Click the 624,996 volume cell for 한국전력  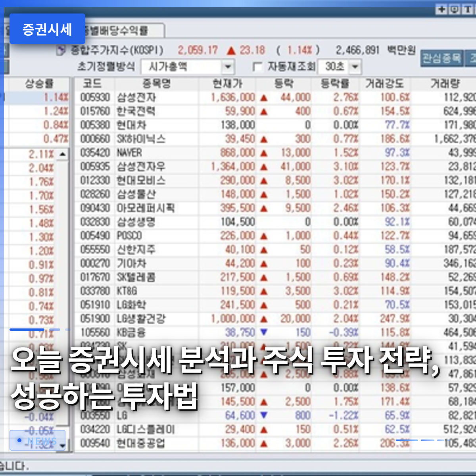click(459, 111)
